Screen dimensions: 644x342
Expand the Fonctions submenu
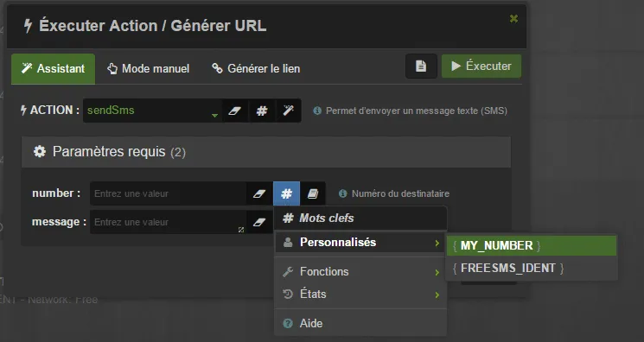click(360, 272)
